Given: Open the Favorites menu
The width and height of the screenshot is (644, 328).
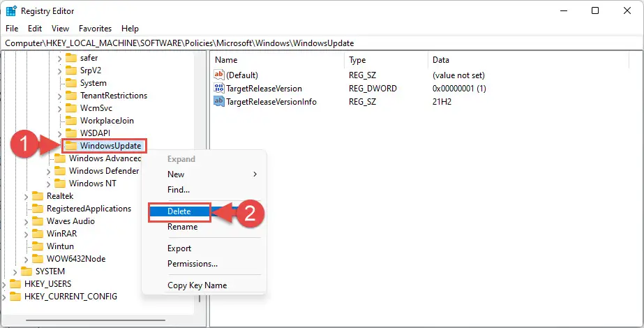Looking at the screenshot, I should pyautogui.click(x=96, y=29).
